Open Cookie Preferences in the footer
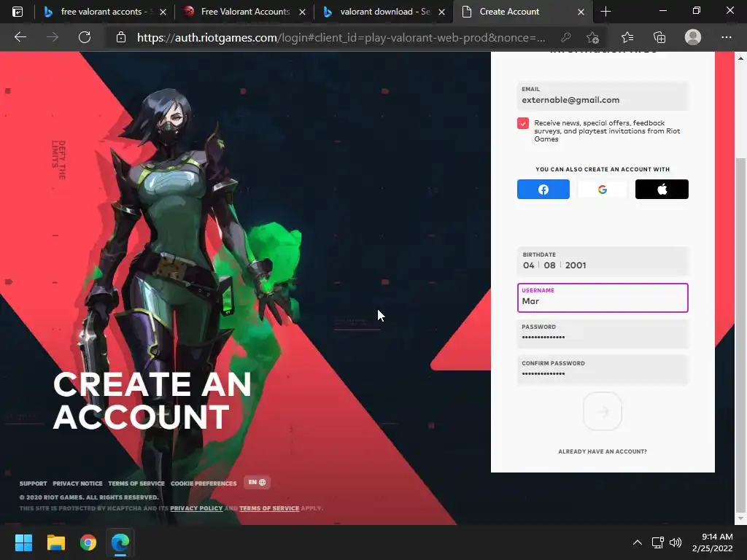 click(204, 483)
